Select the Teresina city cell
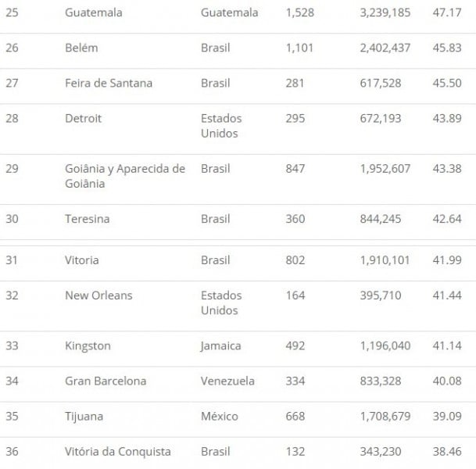 click(x=88, y=220)
